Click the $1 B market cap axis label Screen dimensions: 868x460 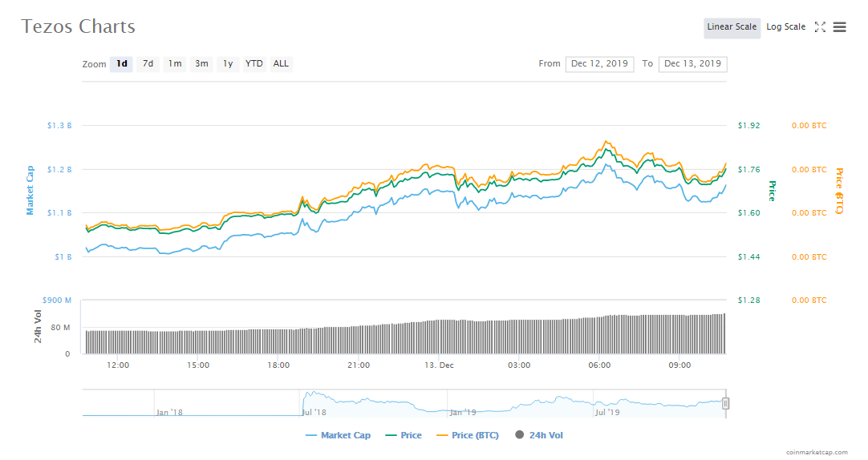point(63,256)
